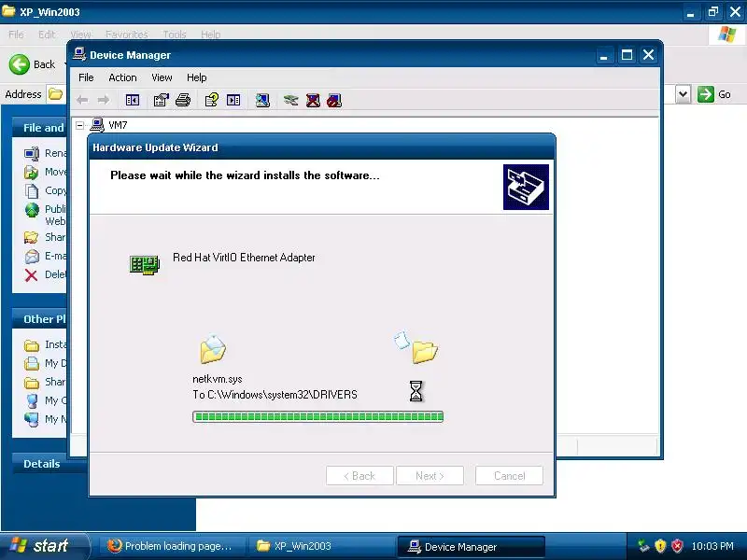
Task: Open the Edit menu in Explorer
Action: click(x=47, y=35)
